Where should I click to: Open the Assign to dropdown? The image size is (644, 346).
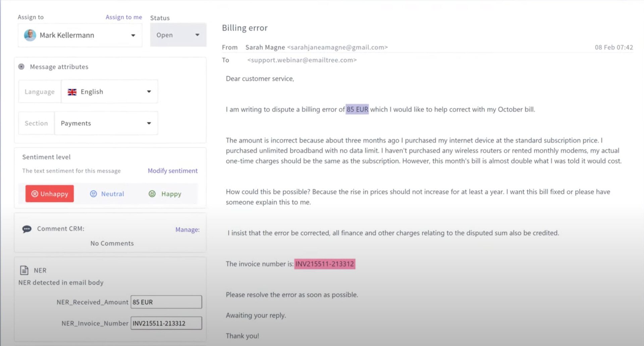80,35
